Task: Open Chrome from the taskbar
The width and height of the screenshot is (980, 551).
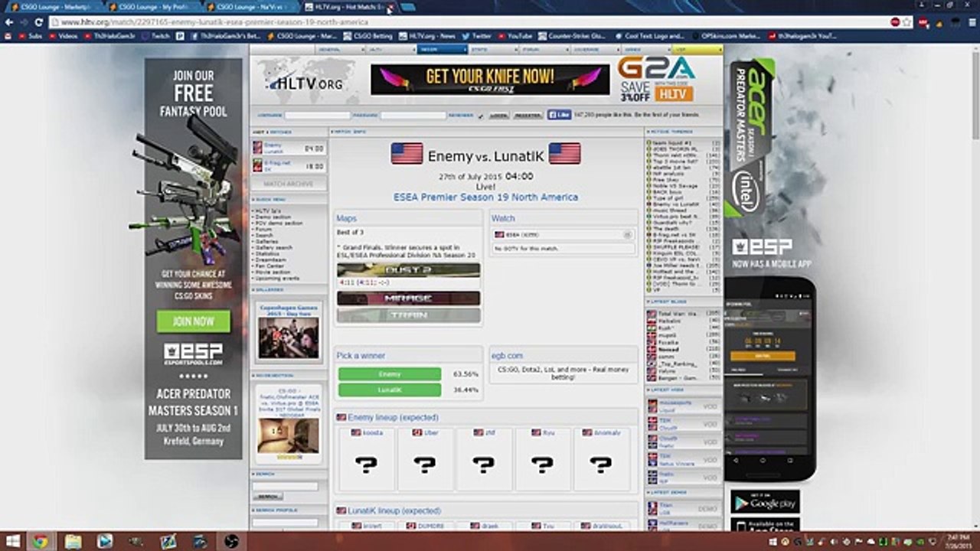Action: point(40,541)
